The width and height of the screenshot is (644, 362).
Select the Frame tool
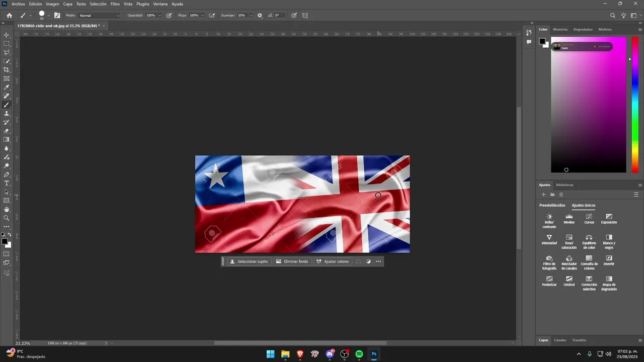[7, 78]
